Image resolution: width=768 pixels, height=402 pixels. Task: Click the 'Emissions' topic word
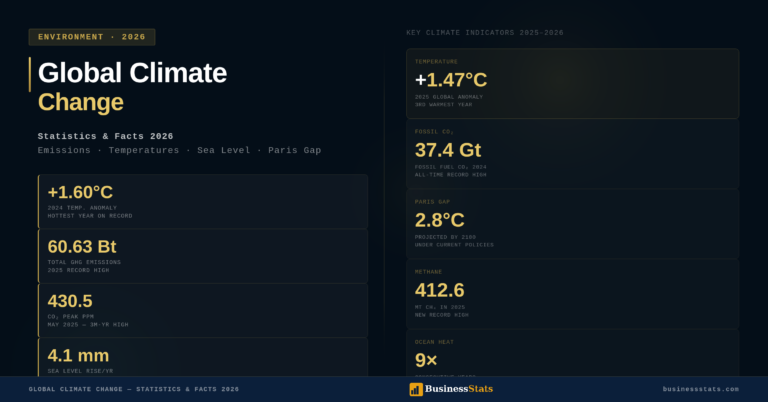64,150
